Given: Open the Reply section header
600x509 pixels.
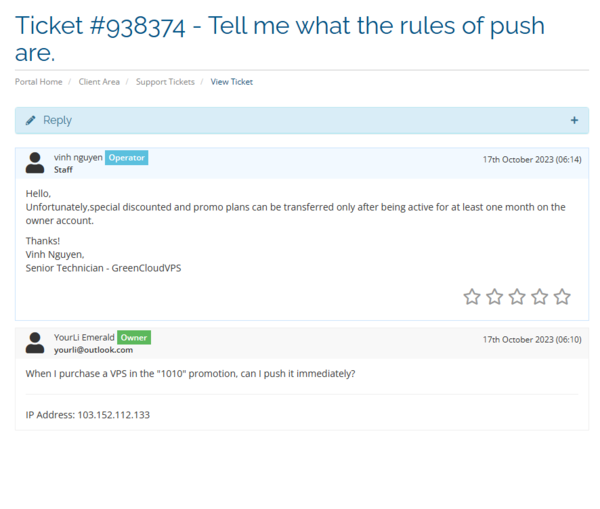Looking at the screenshot, I should click(x=57, y=120).
